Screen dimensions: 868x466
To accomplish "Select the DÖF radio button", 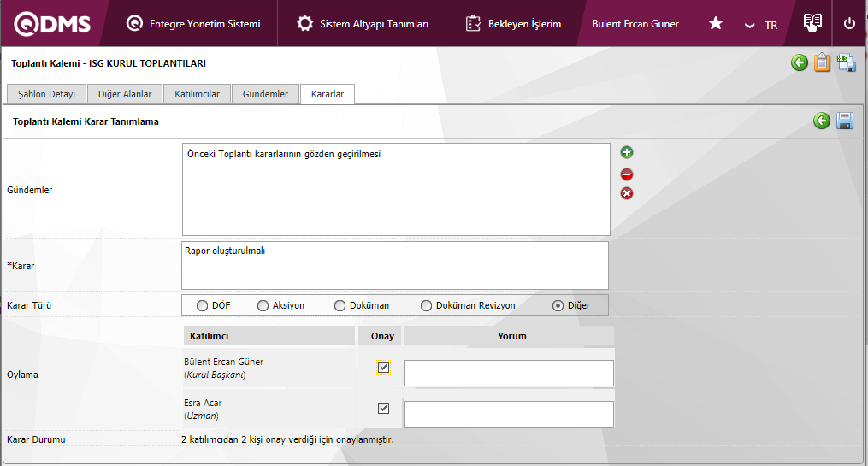I will coord(203,305).
